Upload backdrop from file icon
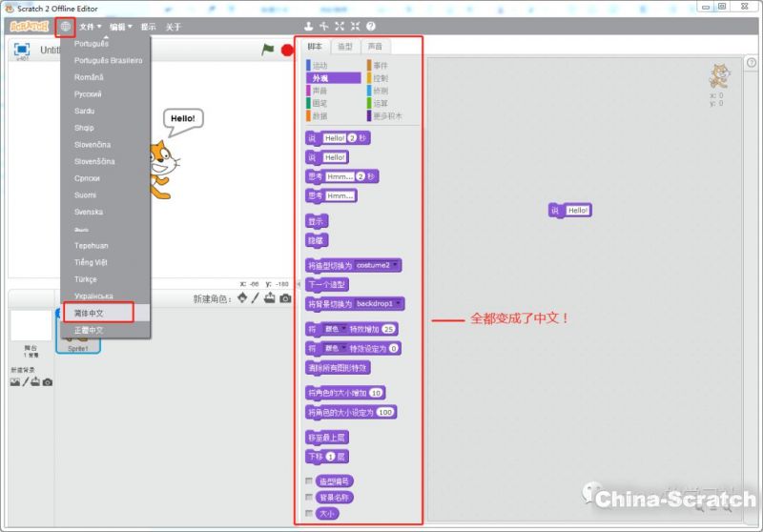The width and height of the screenshot is (763, 532). [35, 382]
